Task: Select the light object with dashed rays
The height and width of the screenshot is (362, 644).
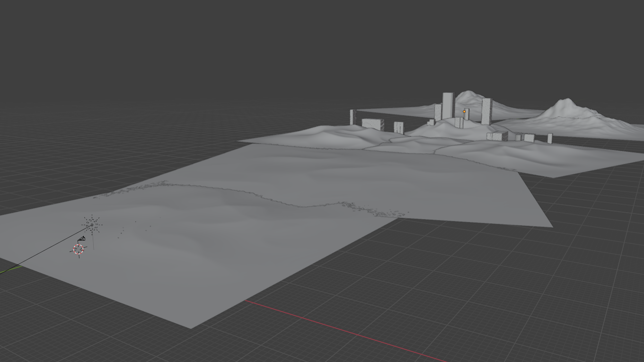Action: [92, 224]
